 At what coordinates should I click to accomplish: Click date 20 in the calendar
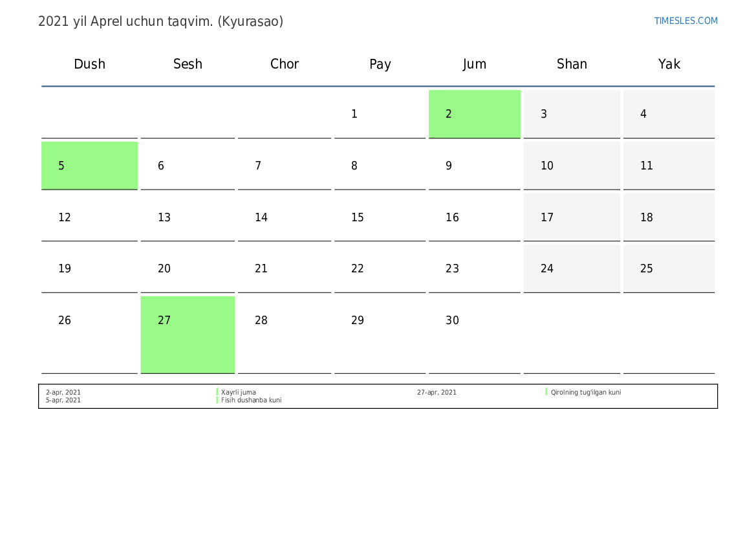tap(188, 268)
